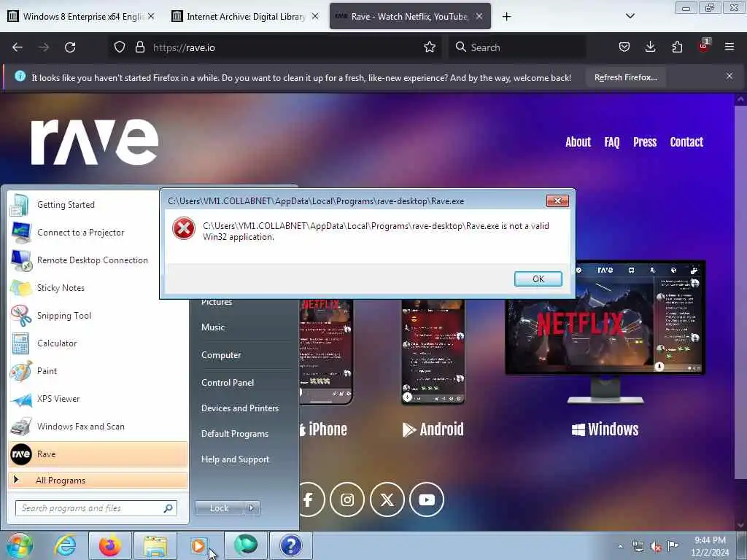Reload the rave.io page
The width and height of the screenshot is (747, 560).
pyautogui.click(x=70, y=47)
